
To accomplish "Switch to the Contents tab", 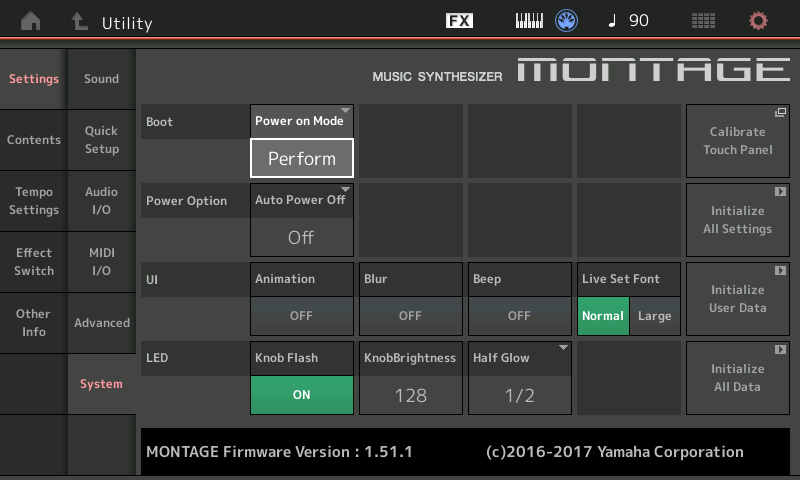I will [34, 140].
